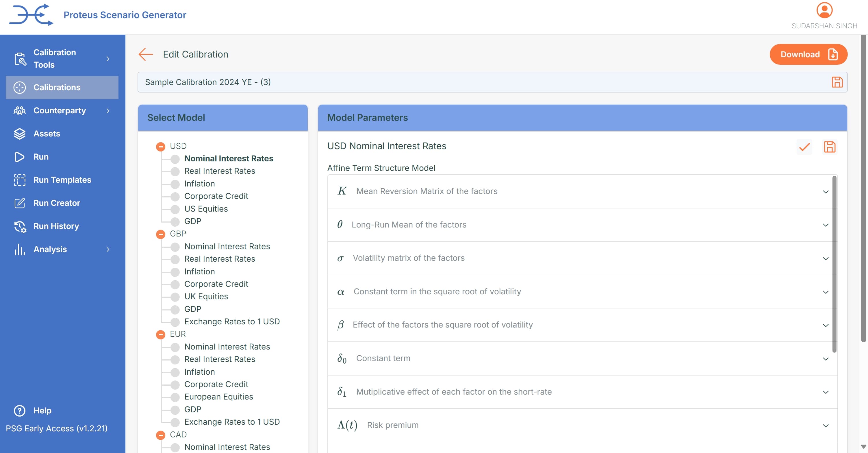
Task: Click the Download button
Action: click(808, 54)
